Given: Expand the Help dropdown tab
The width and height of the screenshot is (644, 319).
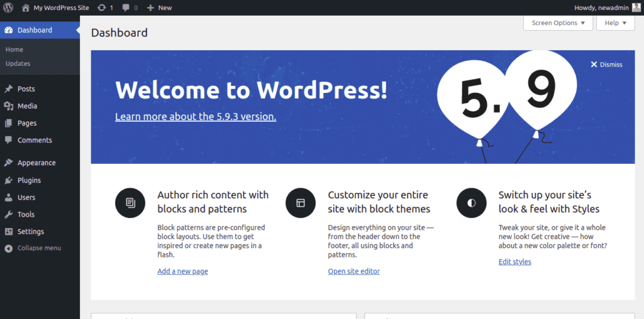Looking at the screenshot, I should pyautogui.click(x=615, y=23).
